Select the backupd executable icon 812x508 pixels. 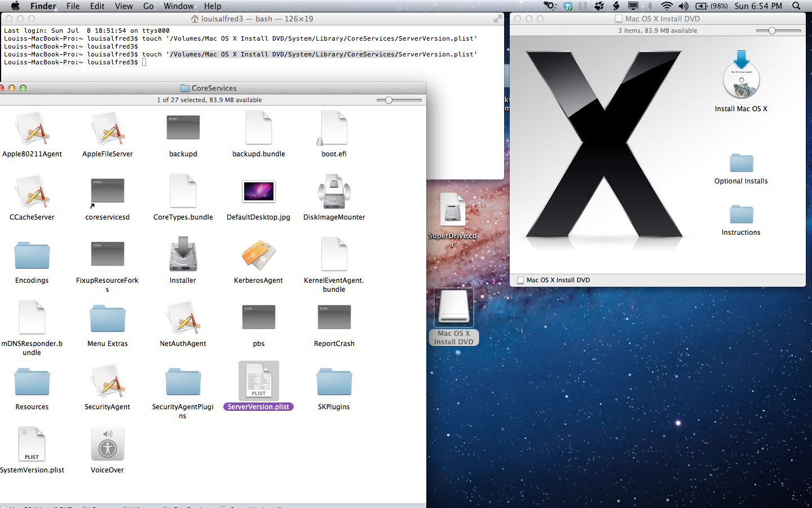[x=183, y=128]
